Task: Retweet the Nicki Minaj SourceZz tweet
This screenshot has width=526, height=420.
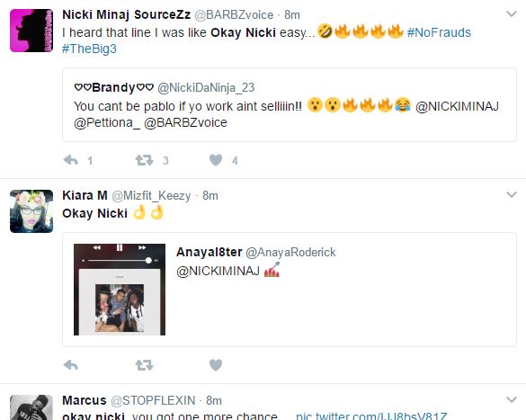Action: [x=144, y=160]
